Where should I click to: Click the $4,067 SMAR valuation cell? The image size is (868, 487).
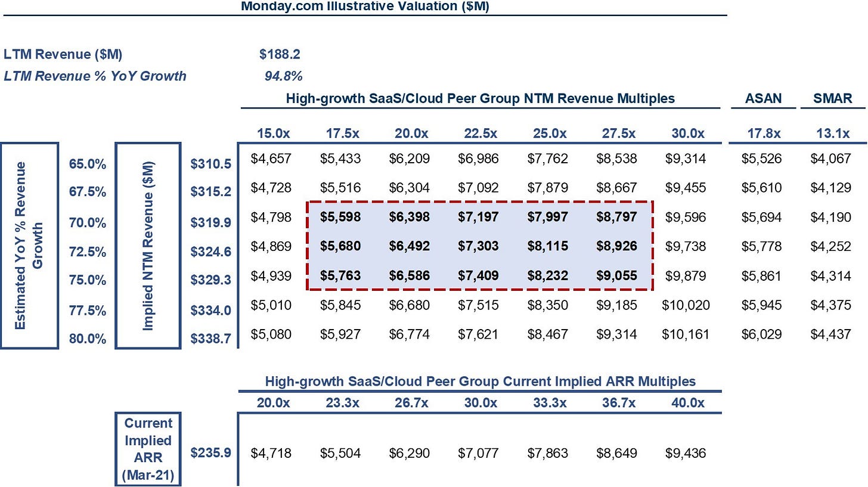click(831, 159)
